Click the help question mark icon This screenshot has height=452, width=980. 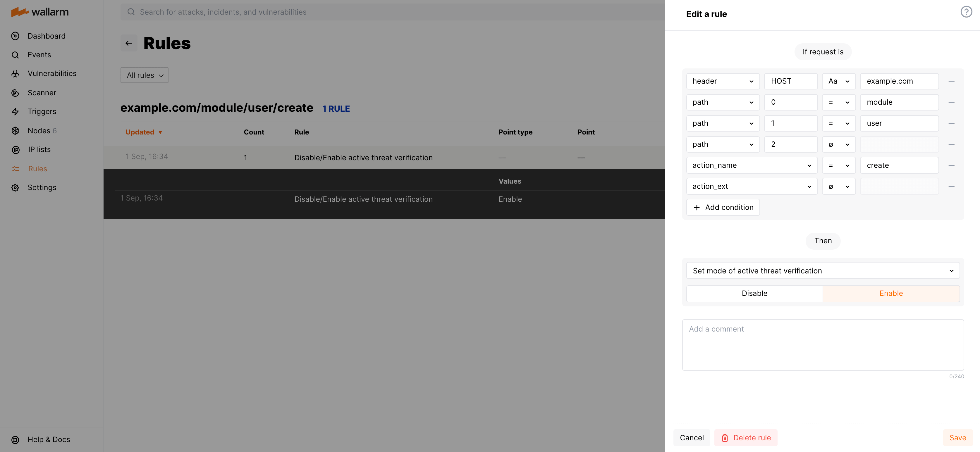pos(966,12)
